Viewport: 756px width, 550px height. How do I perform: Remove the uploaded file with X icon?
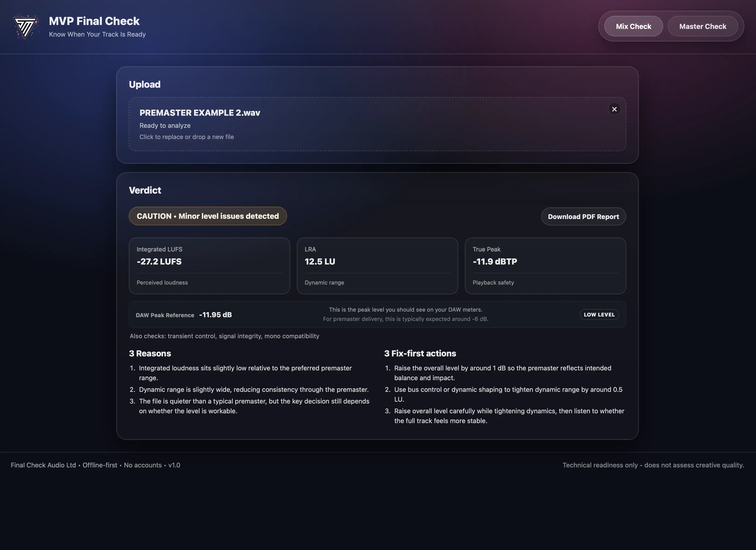pyautogui.click(x=614, y=109)
